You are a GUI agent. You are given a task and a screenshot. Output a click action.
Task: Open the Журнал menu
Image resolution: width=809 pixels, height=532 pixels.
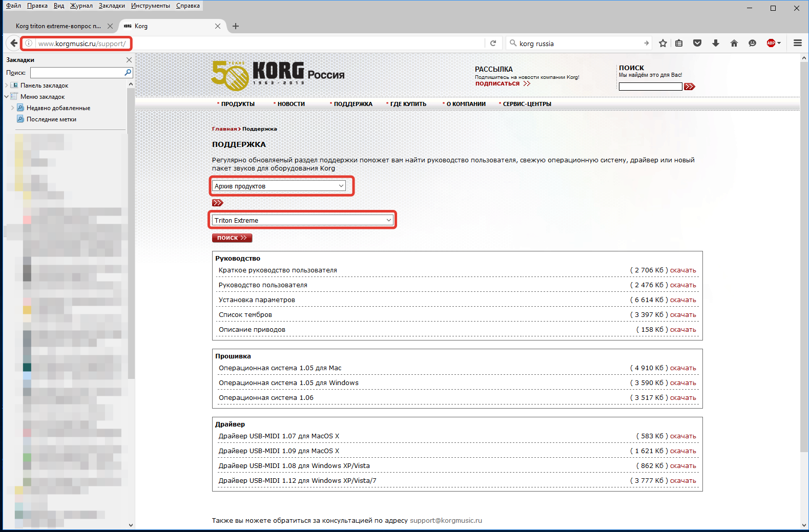(81, 6)
